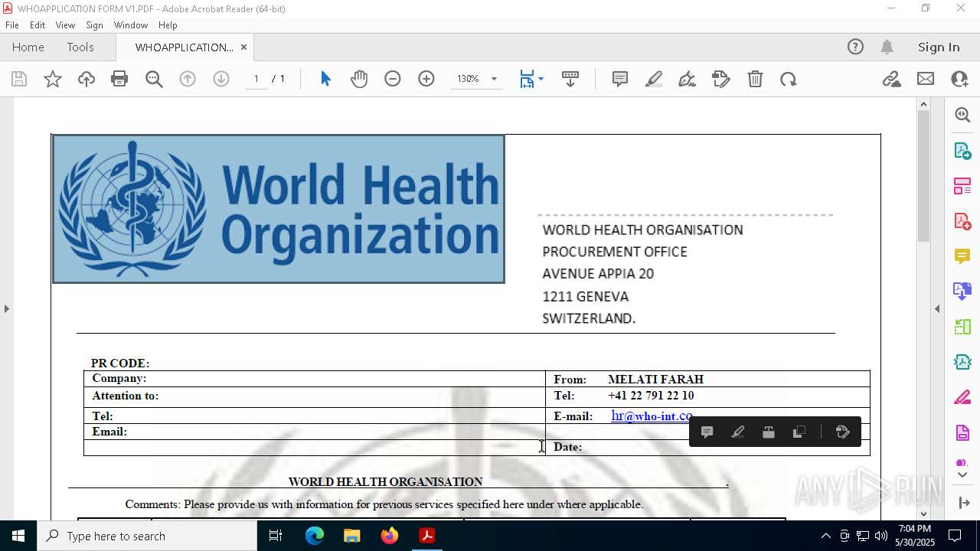980x551 pixels.
Task: Click the magnifier icon atop the right tools pane
Action: (x=962, y=115)
